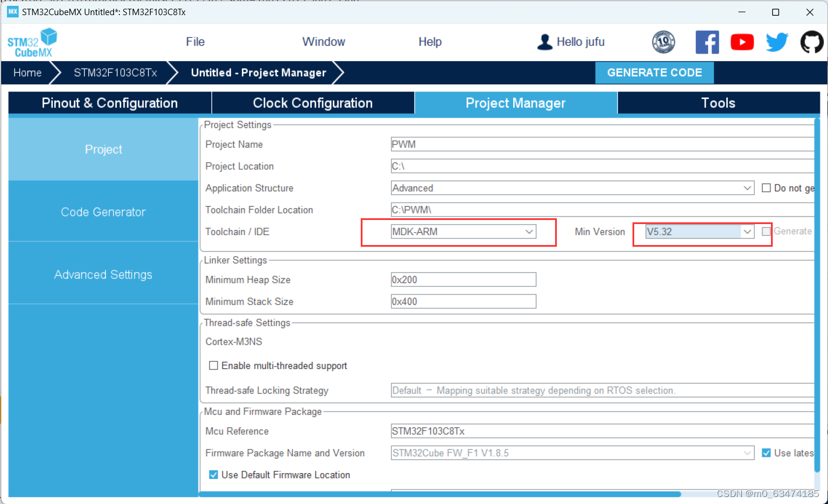The image size is (828, 504).
Task: Open the GitHub icon link
Action: point(812,42)
